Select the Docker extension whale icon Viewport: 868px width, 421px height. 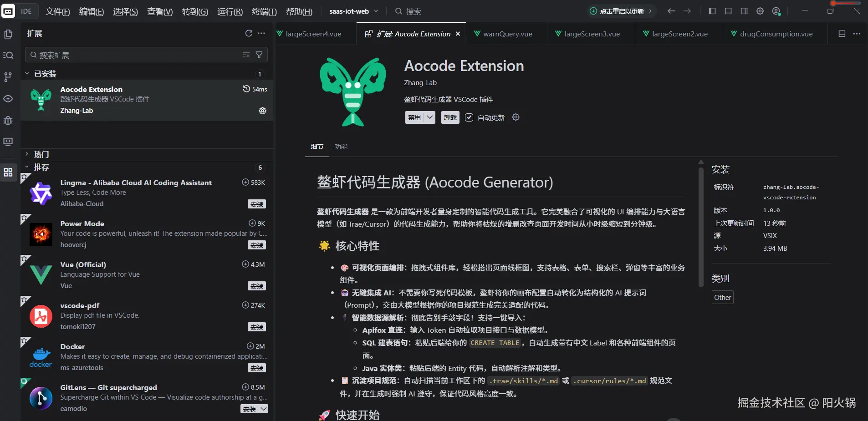(41, 357)
